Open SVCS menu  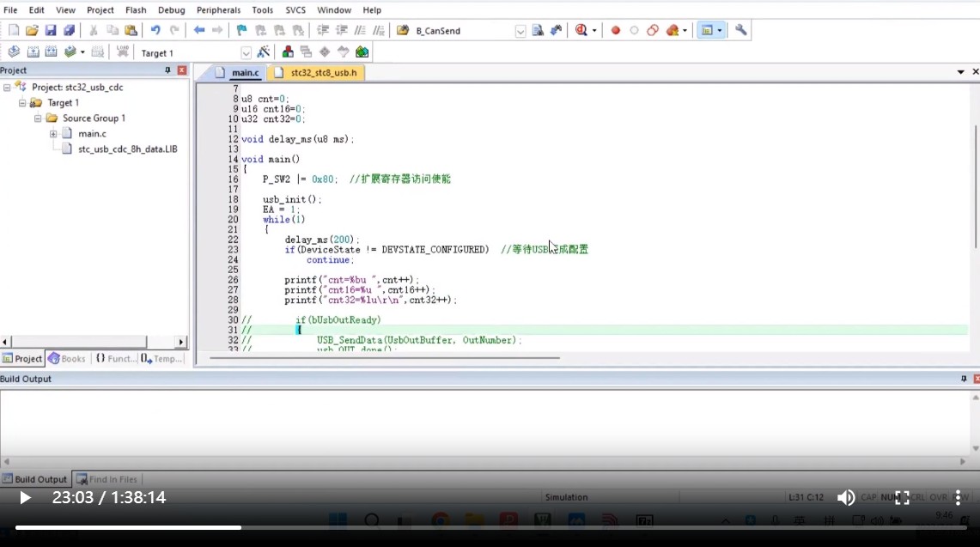(x=295, y=10)
